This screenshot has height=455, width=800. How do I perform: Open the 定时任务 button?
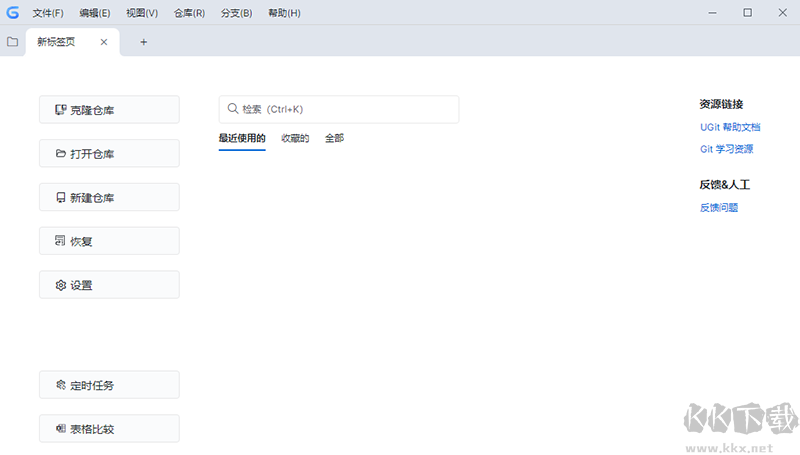(109, 385)
